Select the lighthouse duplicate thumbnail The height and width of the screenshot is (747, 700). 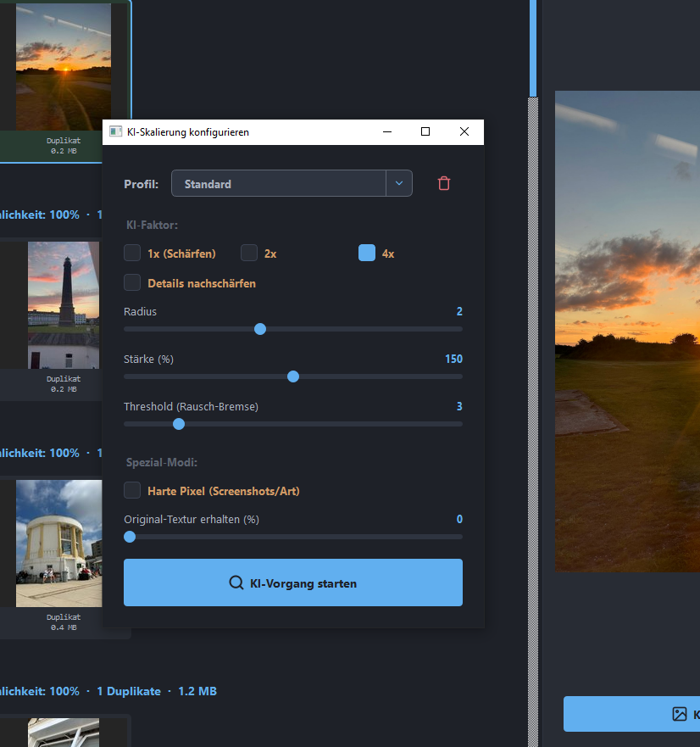click(x=64, y=305)
